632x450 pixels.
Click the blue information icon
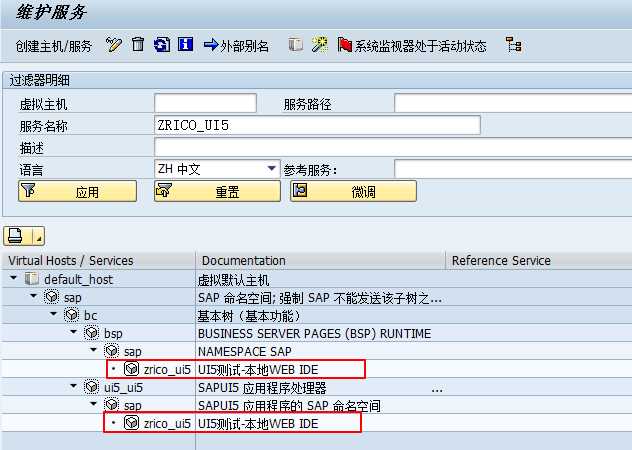[x=185, y=44]
